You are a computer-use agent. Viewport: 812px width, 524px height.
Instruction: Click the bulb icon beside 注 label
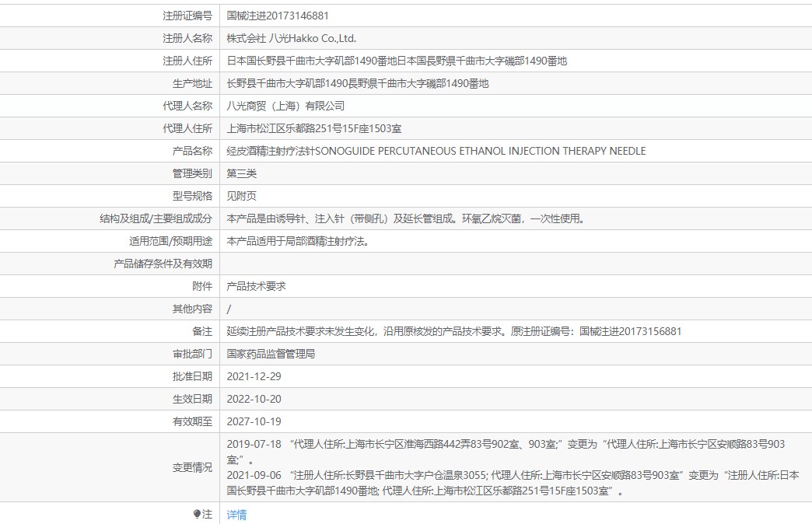tap(197, 514)
